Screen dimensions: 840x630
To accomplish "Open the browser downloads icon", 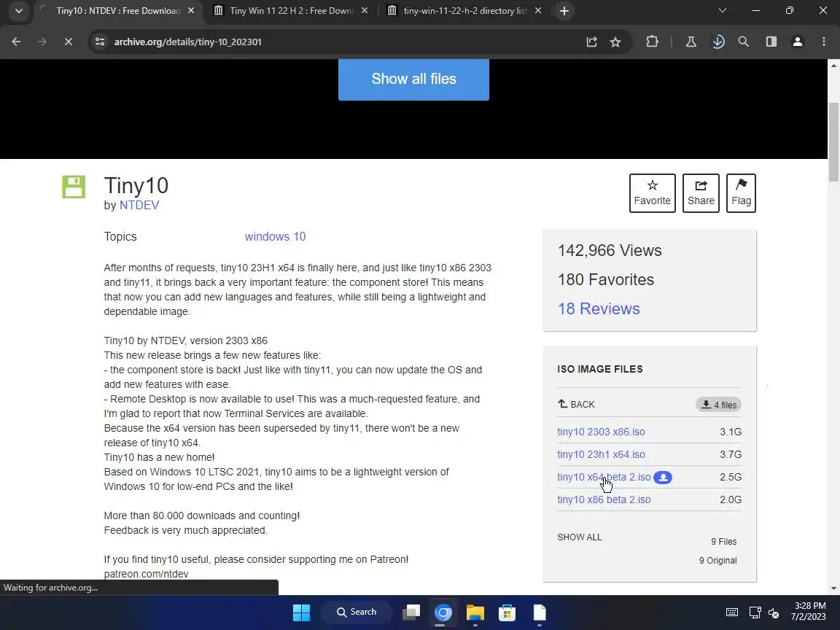I will pyautogui.click(x=717, y=42).
